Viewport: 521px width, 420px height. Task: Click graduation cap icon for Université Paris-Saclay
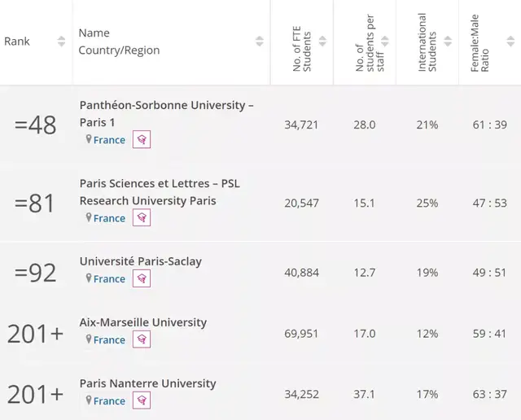142,278
